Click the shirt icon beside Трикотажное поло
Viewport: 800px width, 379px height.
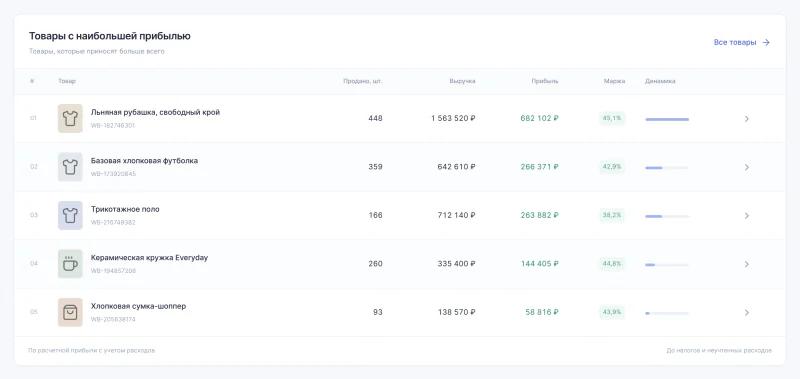[70, 215]
